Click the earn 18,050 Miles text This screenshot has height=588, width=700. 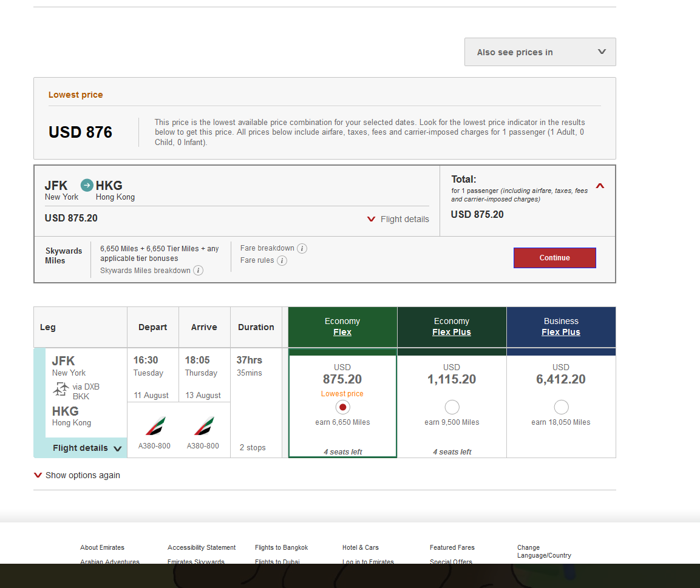pos(561,422)
